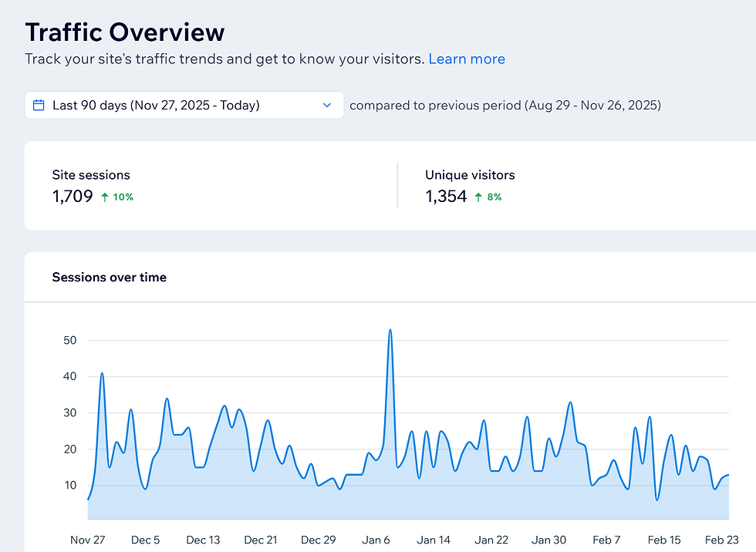Click the 8% visitors change indicator
This screenshot has width=756, height=552.
(494, 197)
